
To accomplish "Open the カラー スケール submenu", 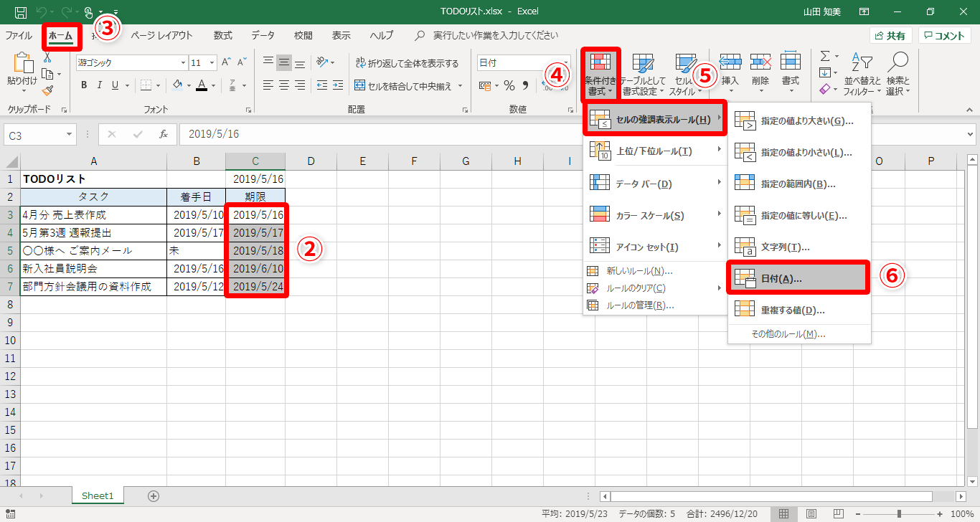I will [656, 215].
